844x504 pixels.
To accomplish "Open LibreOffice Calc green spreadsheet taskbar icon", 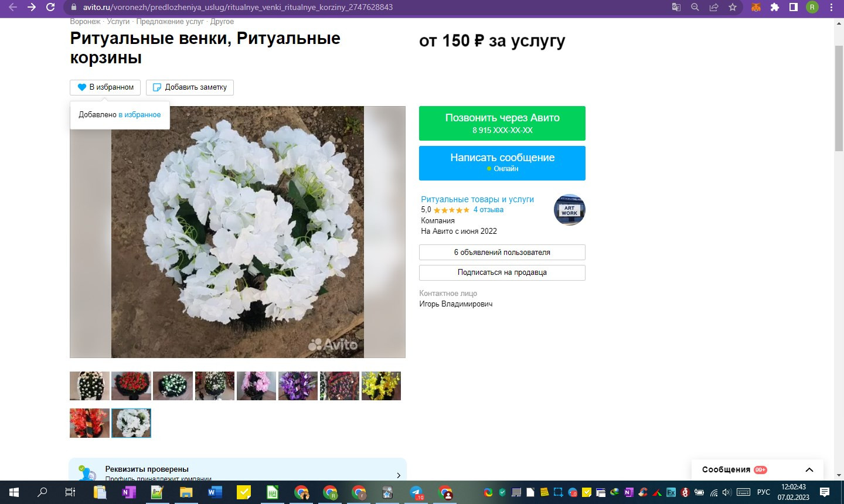I will pyautogui.click(x=272, y=492).
